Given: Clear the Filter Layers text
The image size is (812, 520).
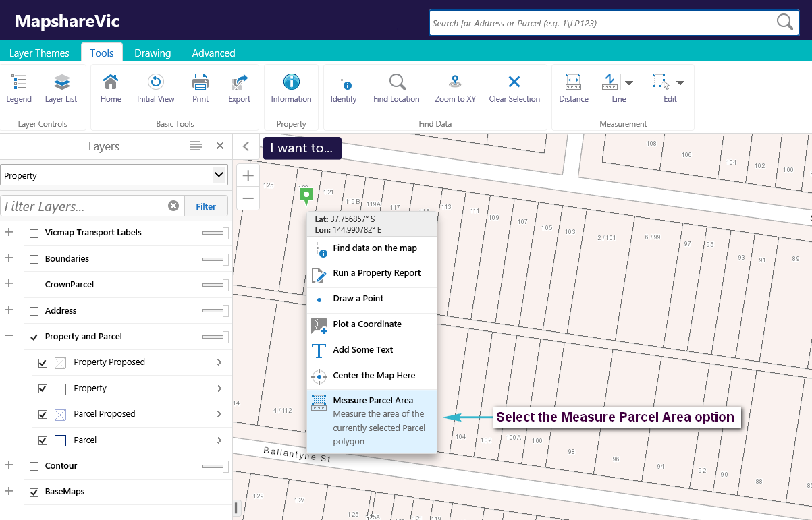Looking at the screenshot, I should click(x=173, y=206).
